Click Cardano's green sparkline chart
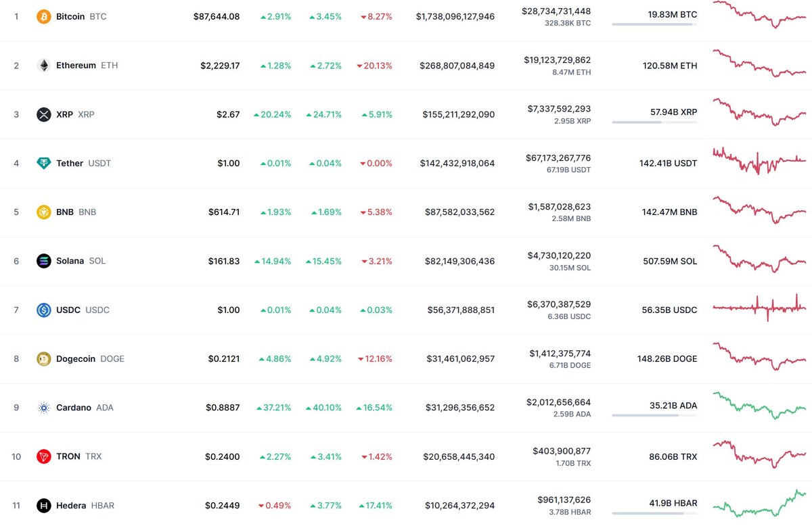Viewport: 812px width, 526px height. (x=759, y=407)
